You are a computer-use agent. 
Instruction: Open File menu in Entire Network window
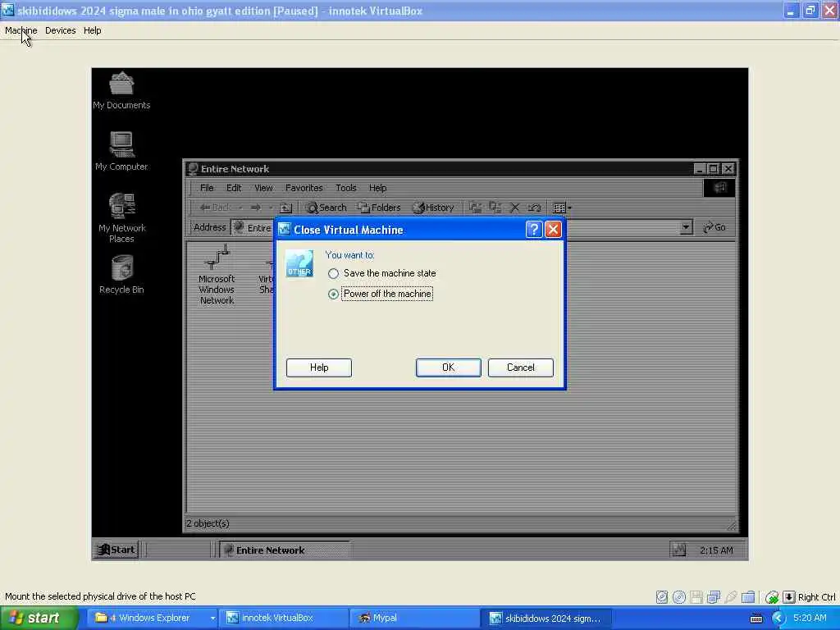(207, 188)
